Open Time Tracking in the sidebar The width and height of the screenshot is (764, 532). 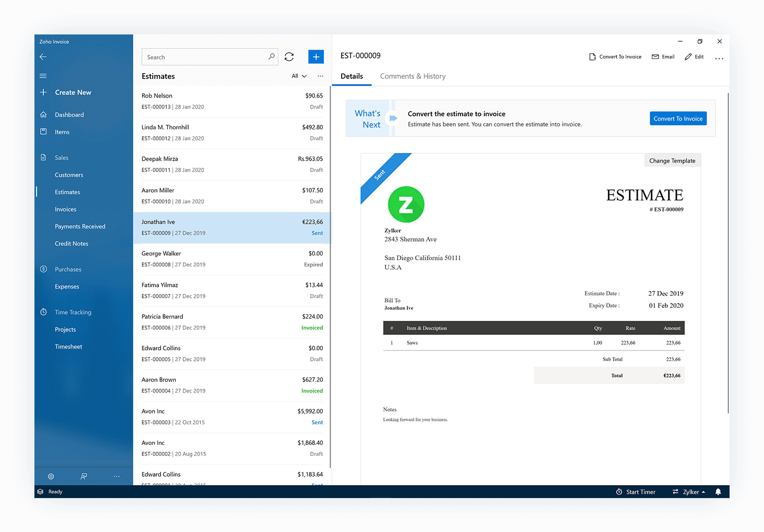72,312
